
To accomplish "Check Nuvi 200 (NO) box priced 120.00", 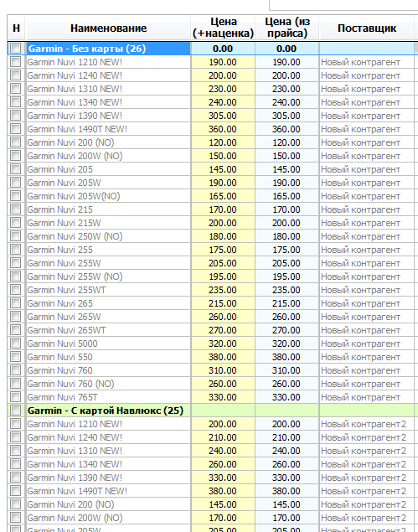I will 16,142.
